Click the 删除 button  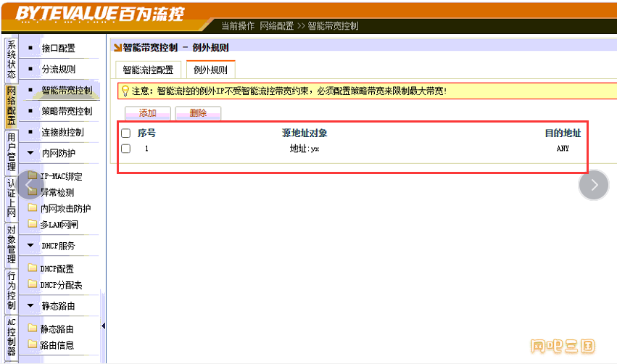point(198,113)
